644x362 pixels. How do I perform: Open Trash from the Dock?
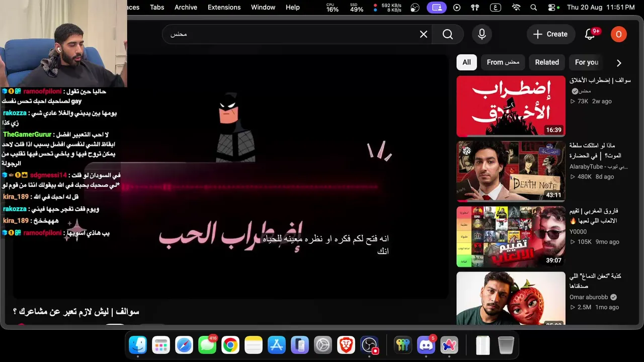coord(506,345)
